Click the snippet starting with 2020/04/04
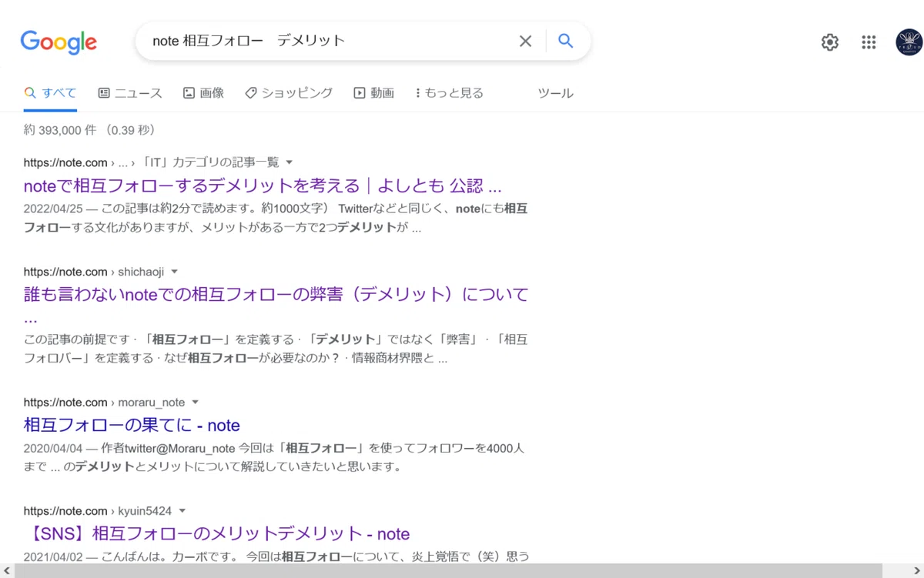924x578 pixels. (x=274, y=457)
